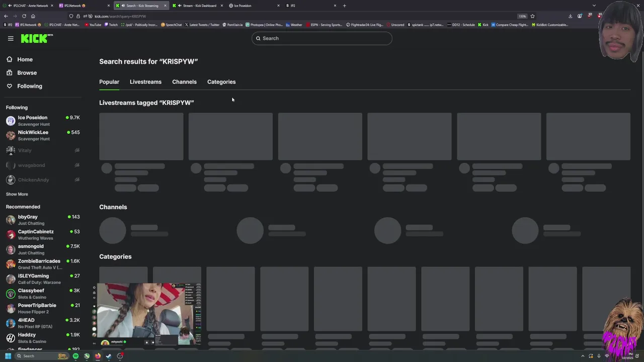Open iSLEYGaming channel in Recommended

43,279
